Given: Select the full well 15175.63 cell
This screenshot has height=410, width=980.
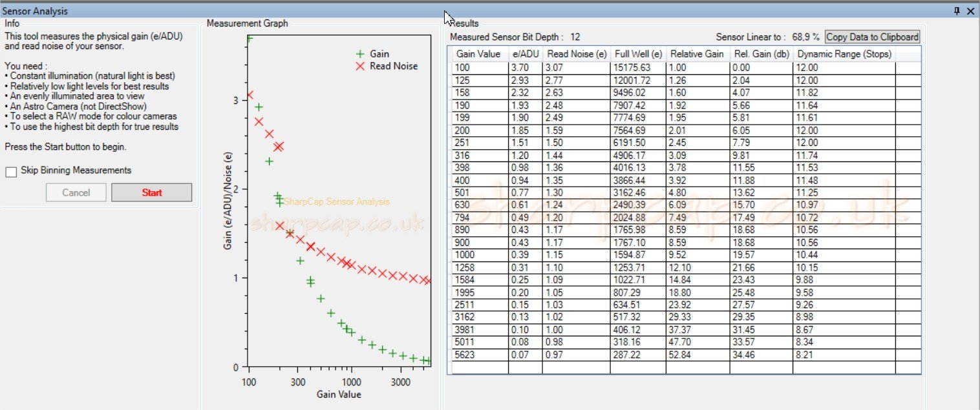Looking at the screenshot, I should 638,68.
